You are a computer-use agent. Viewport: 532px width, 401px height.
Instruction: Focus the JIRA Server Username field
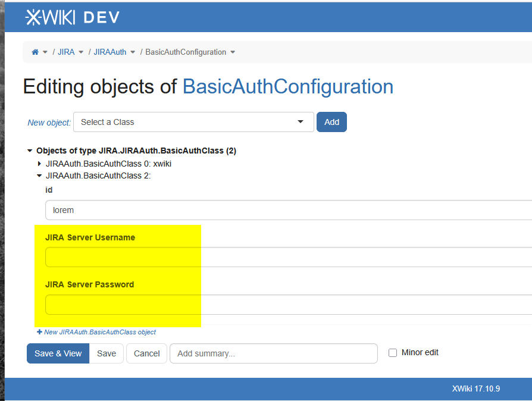pyautogui.click(x=289, y=257)
